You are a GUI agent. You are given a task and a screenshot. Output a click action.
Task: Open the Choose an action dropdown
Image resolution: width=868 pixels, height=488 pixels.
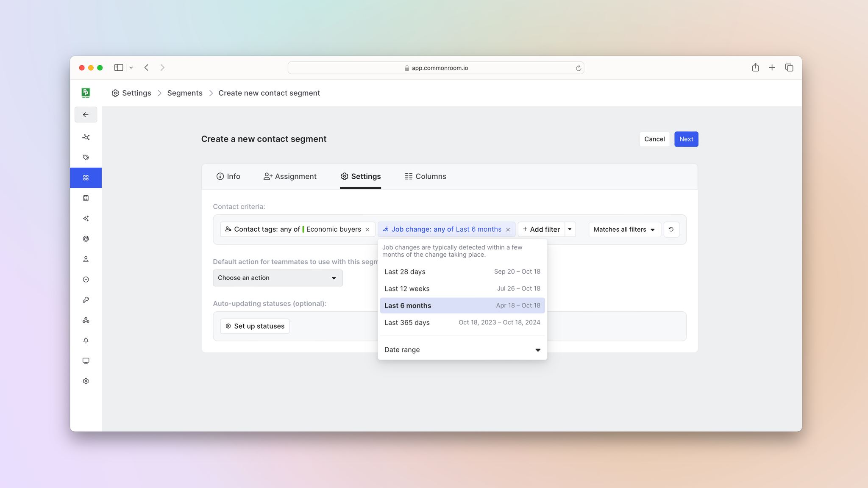coord(278,278)
